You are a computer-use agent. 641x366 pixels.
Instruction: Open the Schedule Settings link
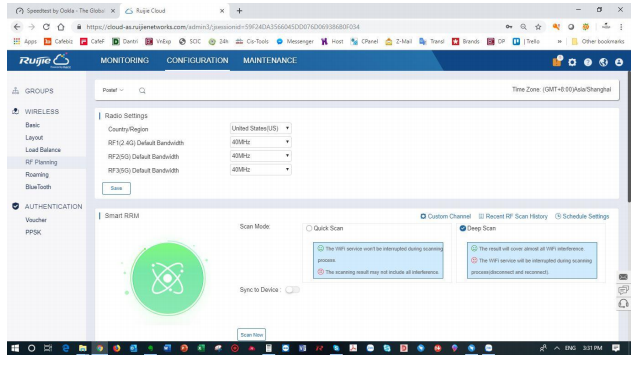coord(582,217)
